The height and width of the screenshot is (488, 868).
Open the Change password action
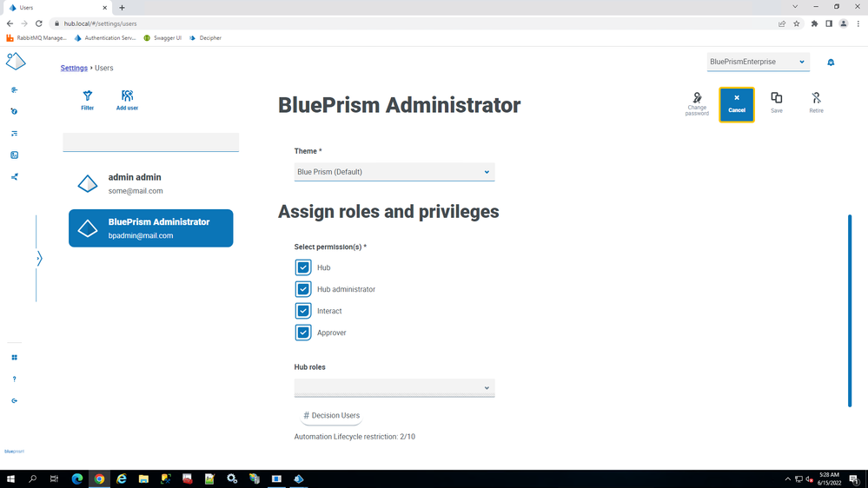coord(697,104)
